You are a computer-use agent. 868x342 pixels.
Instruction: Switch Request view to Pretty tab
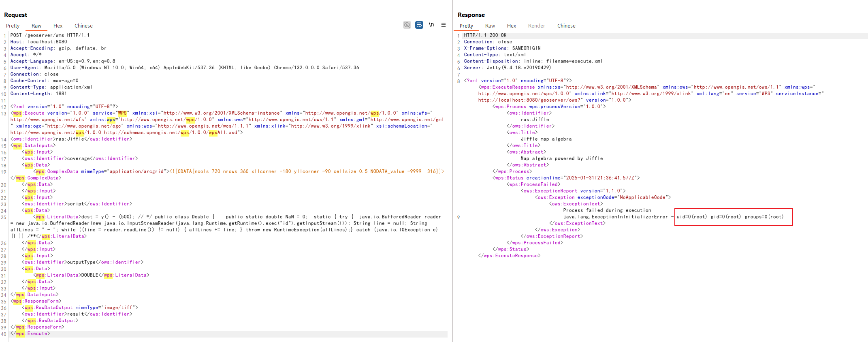pos(13,26)
